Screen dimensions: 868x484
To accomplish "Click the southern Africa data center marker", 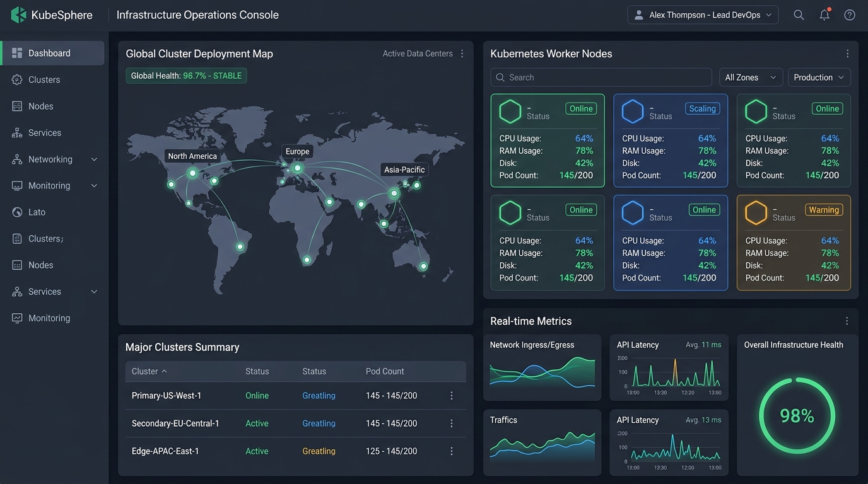I will tap(307, 260).
